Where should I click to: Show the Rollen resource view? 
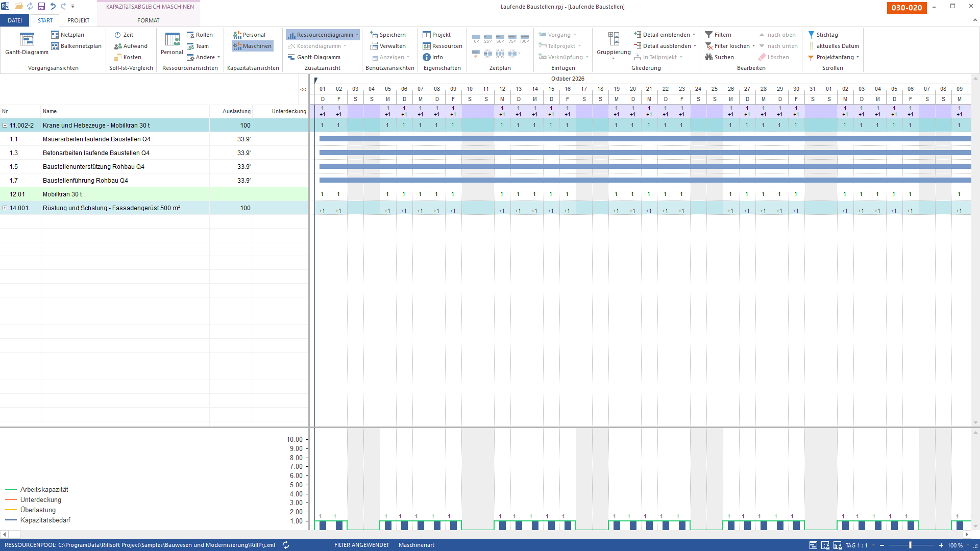(200, 35)
